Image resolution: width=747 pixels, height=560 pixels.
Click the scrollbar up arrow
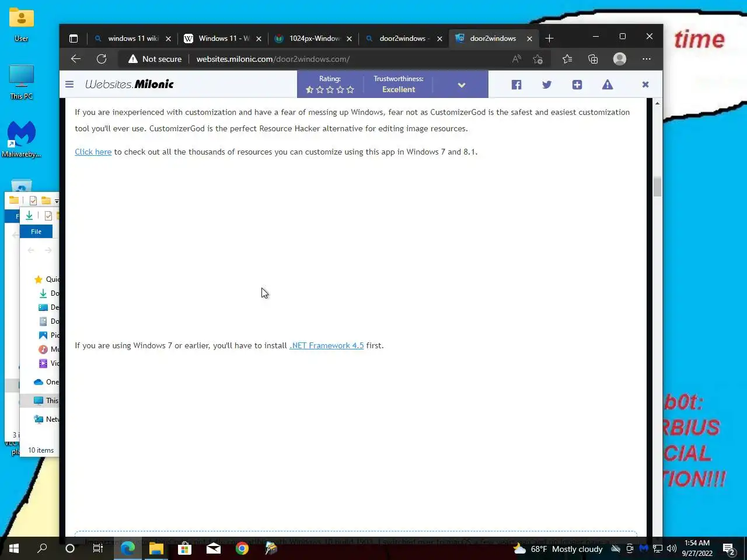point(657,103)
